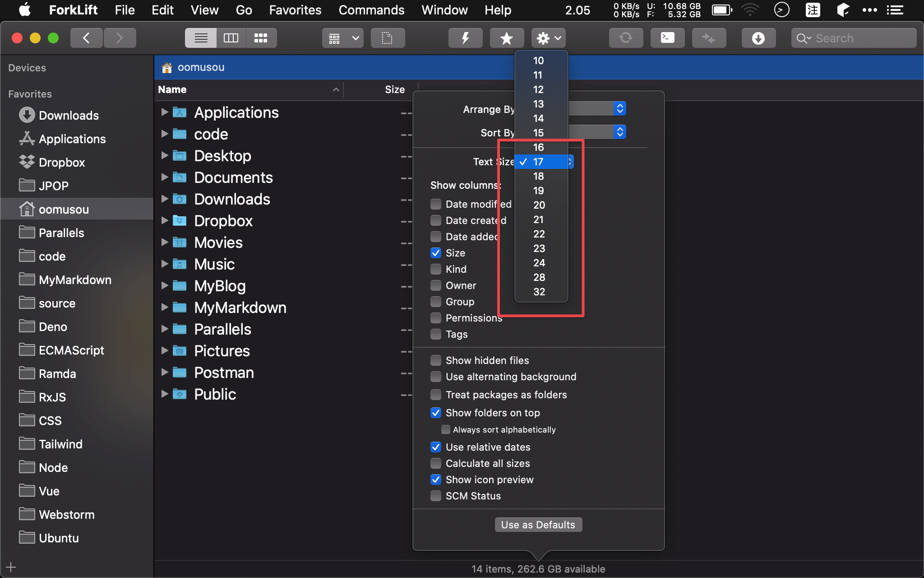This screenshot has height=578, width=924.
Task: Toggle Show hidden files checkbox
Action: (x=436, y=360)
